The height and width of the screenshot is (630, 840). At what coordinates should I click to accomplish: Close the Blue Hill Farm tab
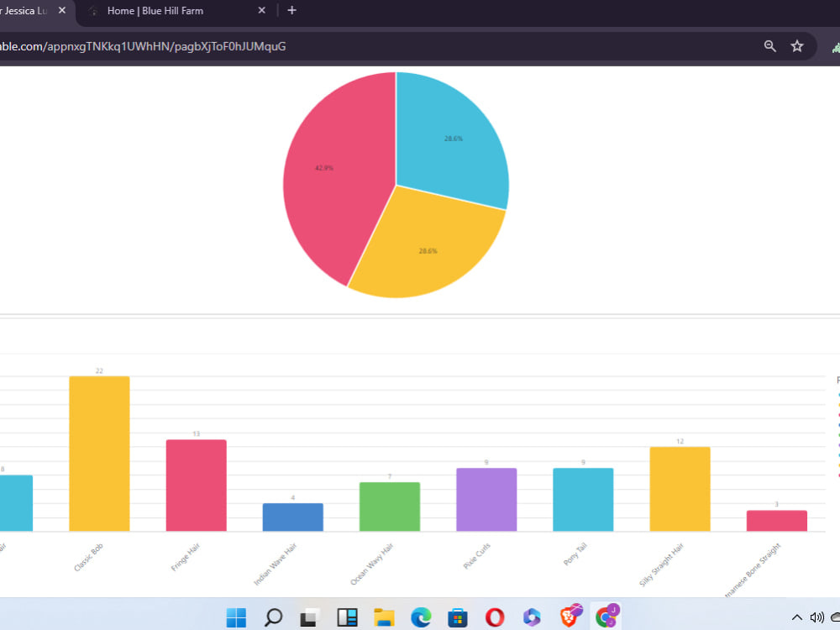tap(261, 10)
